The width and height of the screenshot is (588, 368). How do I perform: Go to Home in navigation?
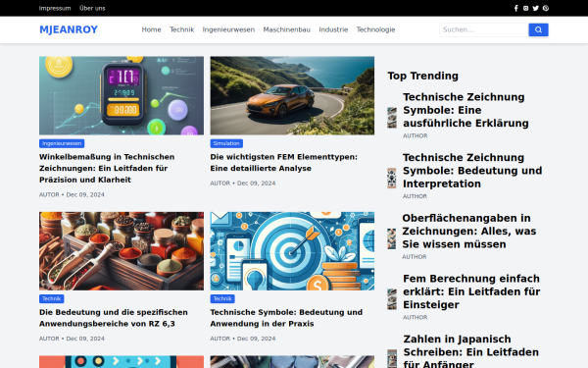pyautogui.click(x=151, y=29)
